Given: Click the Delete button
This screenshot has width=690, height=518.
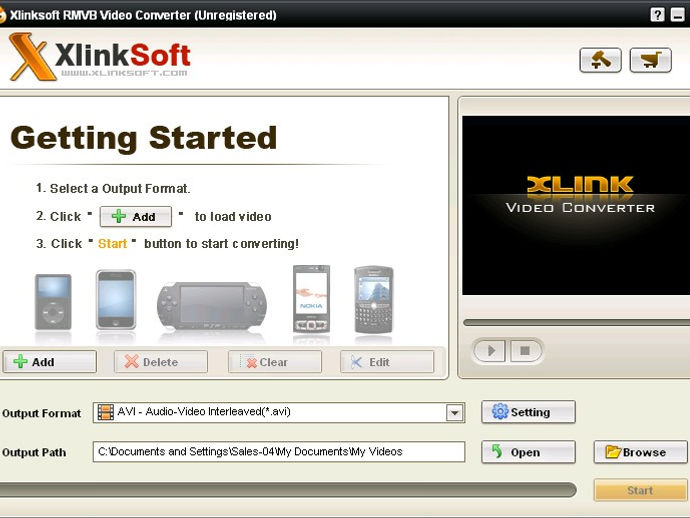Looking at the screenshot, I should click(161, 362).
